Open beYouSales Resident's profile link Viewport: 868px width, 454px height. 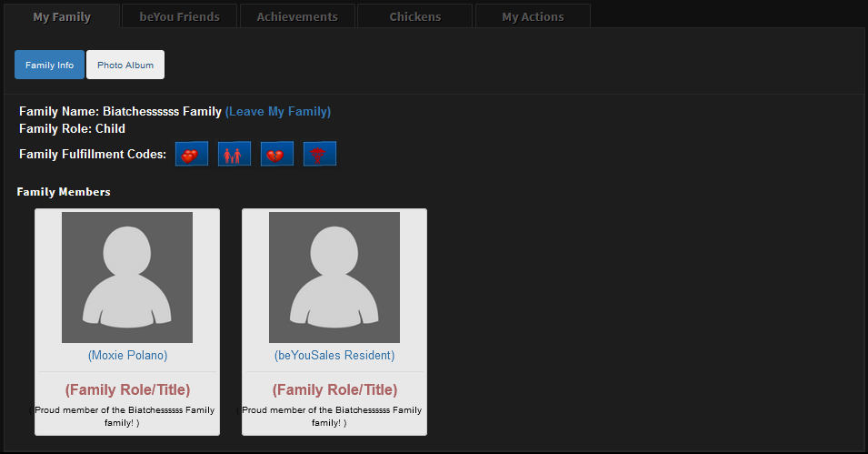tap(334, 356)
